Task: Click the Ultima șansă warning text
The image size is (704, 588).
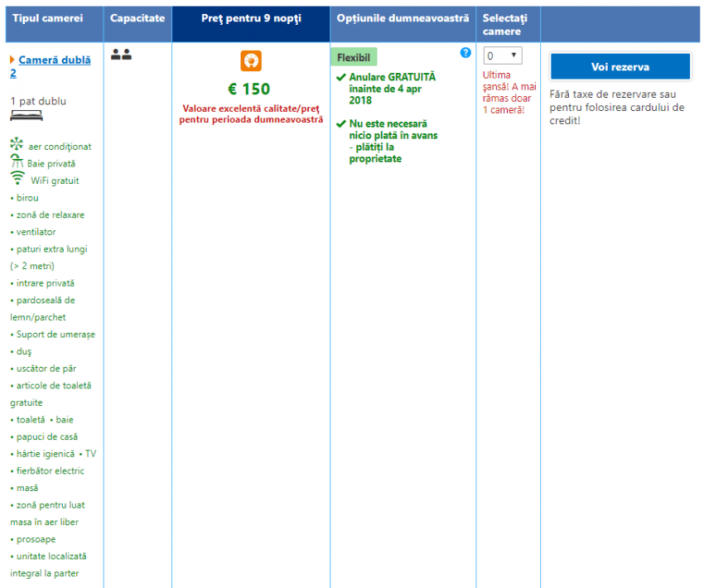Action: [x=507, y=92]
